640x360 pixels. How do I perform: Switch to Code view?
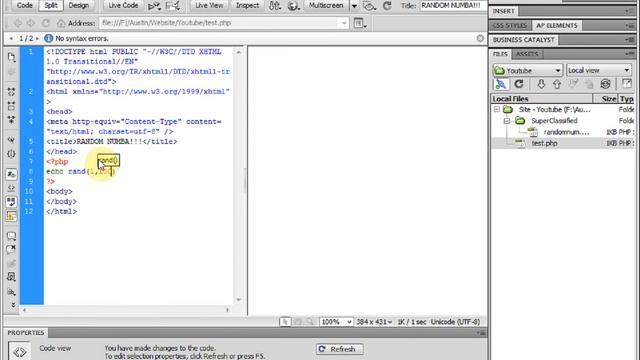point(24,6)
